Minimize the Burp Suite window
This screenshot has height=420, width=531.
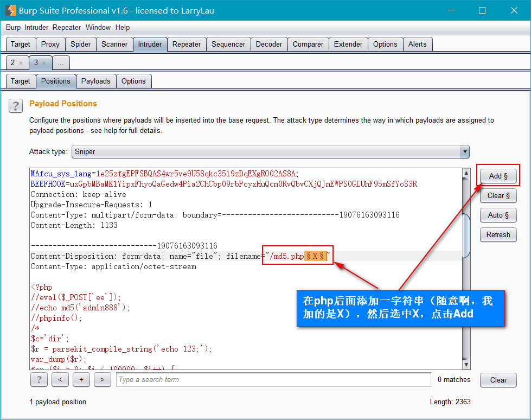(451, 10)
